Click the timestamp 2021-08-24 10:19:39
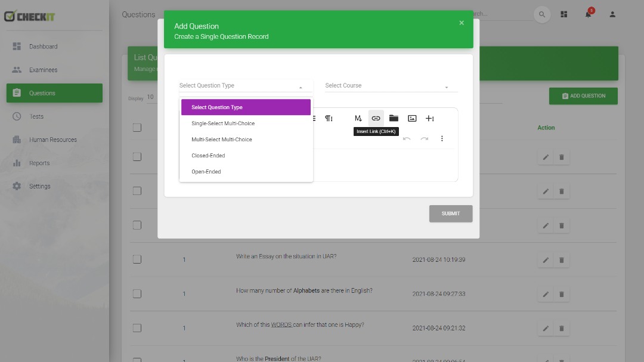 (x=439, y=259)
